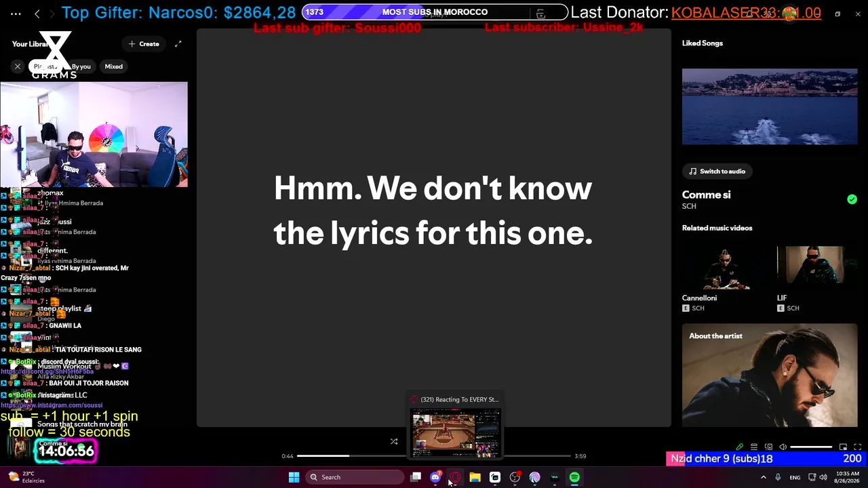Mute the Spotify volume

click(x=783, y=447)
